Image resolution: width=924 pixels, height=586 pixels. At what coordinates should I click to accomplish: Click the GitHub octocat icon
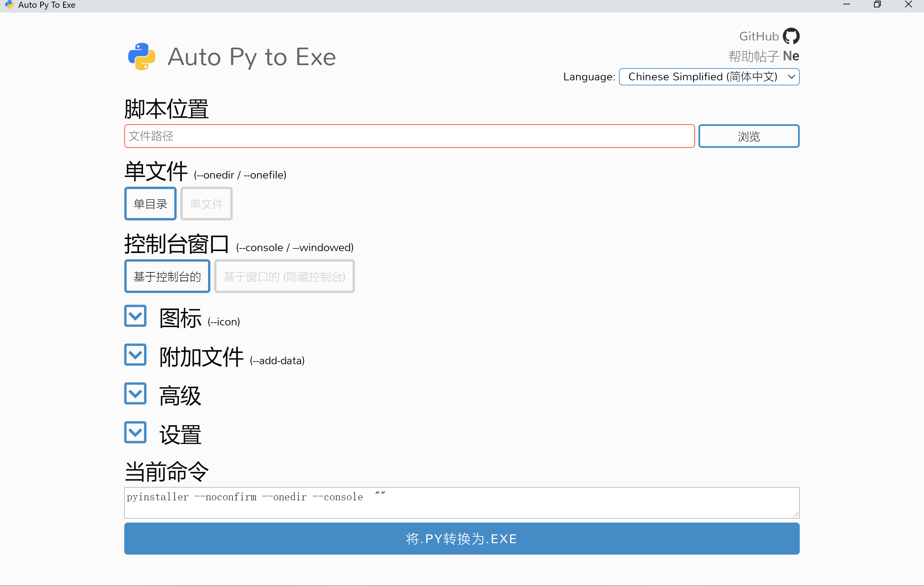(x=791, y=36)
